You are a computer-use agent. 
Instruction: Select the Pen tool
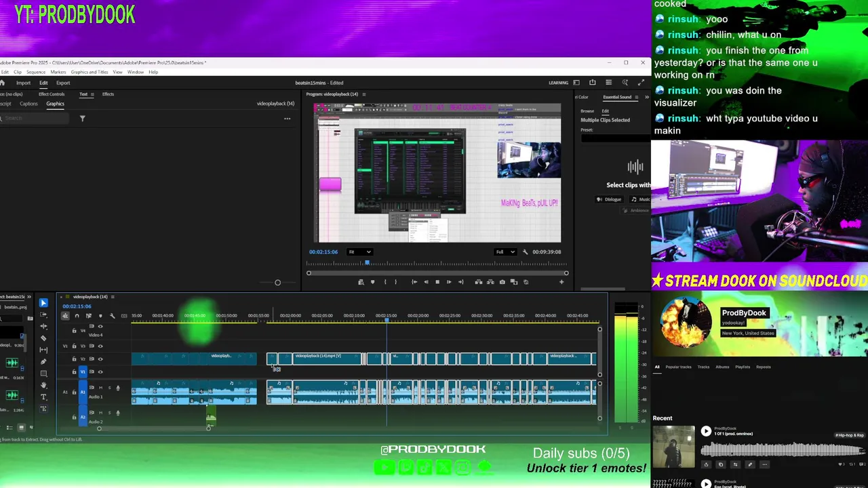(43, 361)
